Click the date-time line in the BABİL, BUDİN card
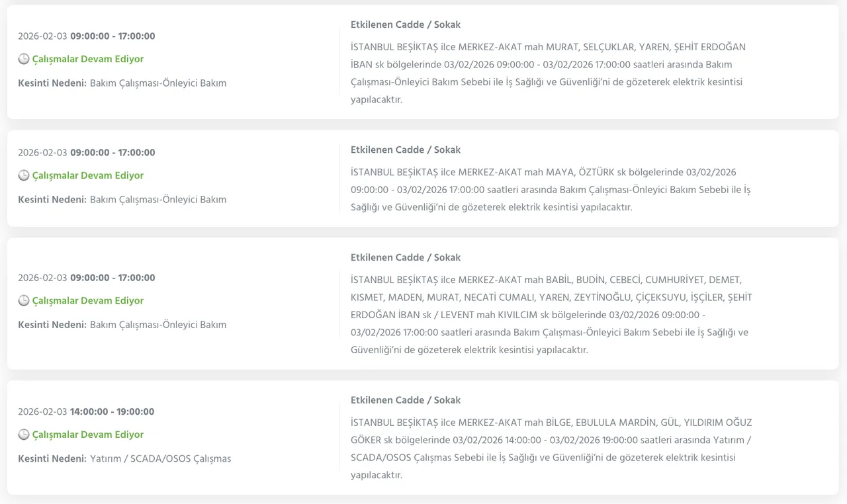Viewport: 847px width, 504px height. click(87, 278)
